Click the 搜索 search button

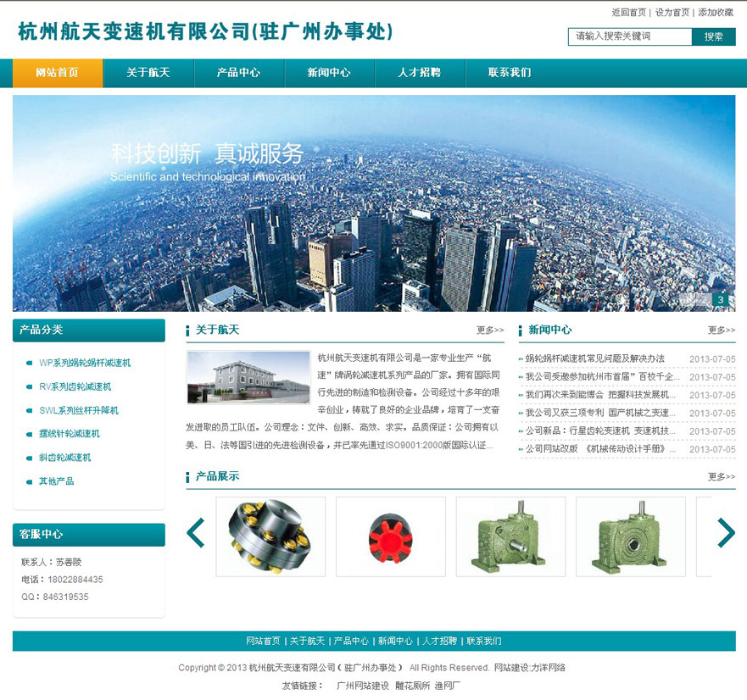coord(713,36)
